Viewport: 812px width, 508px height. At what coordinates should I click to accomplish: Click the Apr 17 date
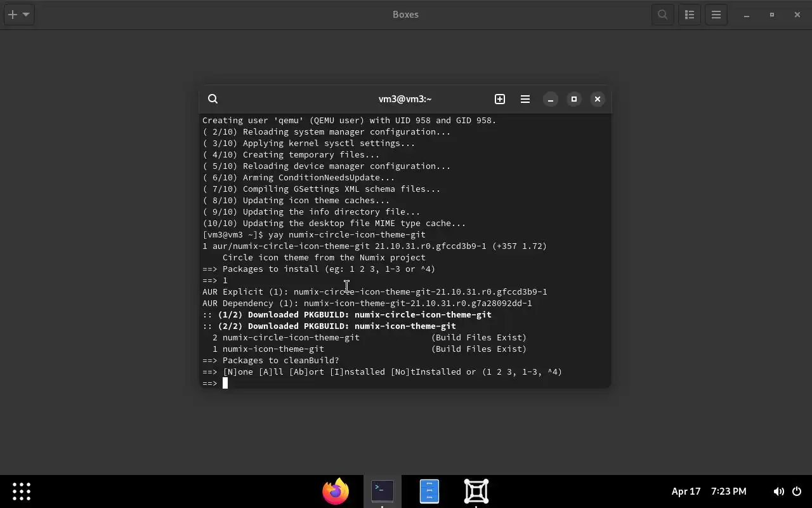tap(686, 491)
